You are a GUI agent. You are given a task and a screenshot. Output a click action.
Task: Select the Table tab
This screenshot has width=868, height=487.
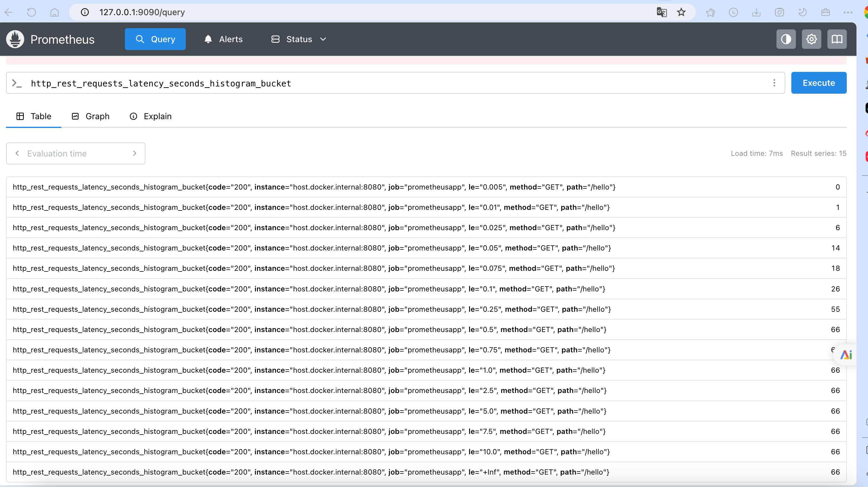34,116
